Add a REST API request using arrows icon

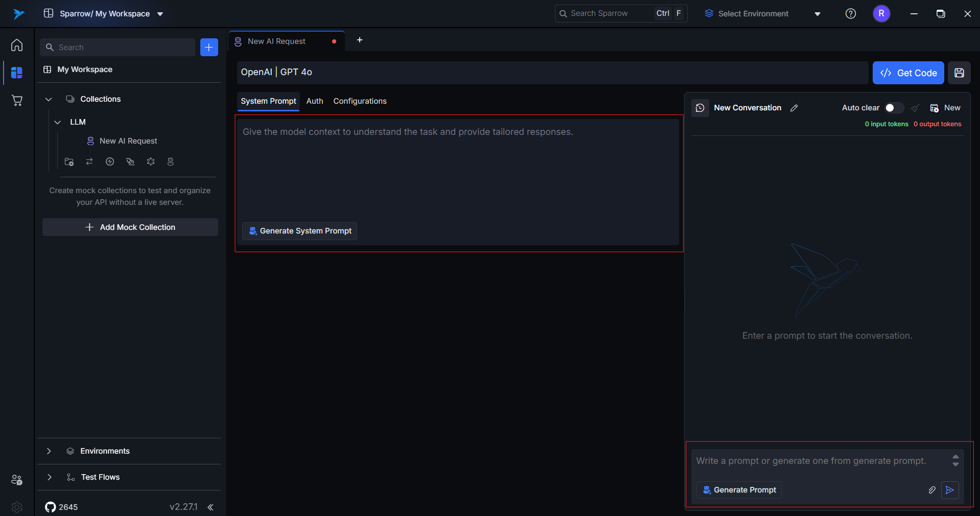tap(89, 161)
